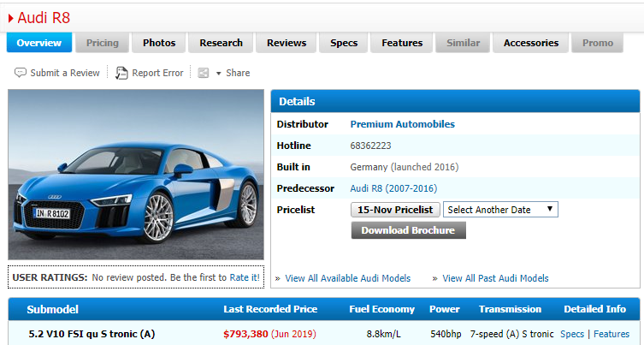Expand the Share dropdown arrow

(x=218, y=73)
